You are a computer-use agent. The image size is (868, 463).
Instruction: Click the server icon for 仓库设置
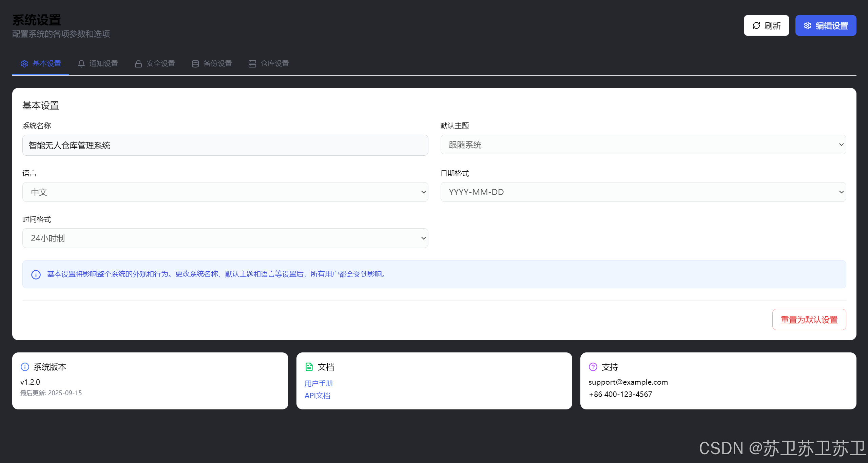coord(252,64)
